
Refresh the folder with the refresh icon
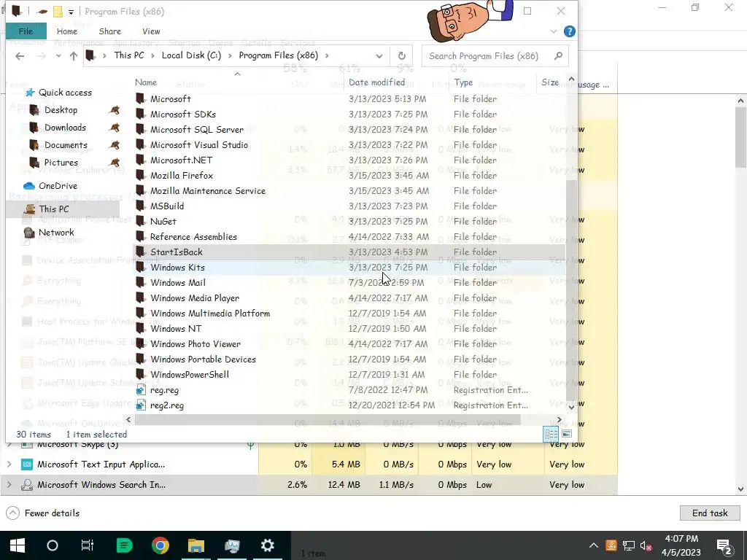[x=402, y=55]
